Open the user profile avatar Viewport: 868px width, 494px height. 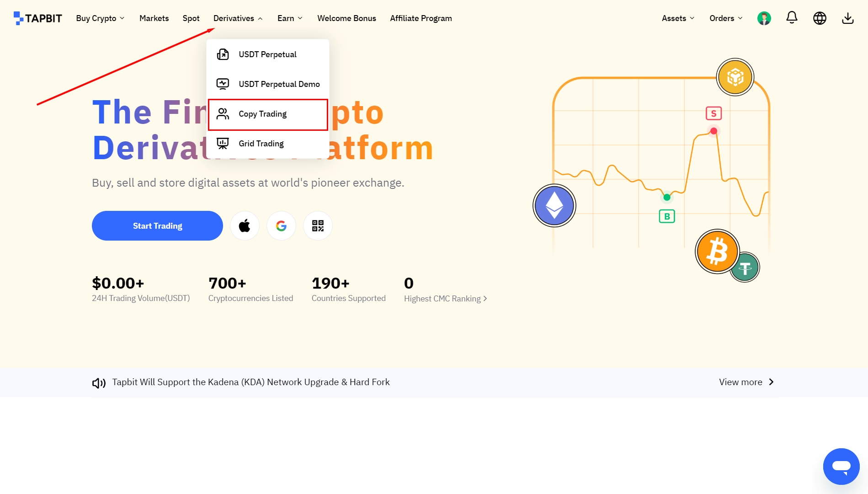pyautogui.click(x=764, y=18)
